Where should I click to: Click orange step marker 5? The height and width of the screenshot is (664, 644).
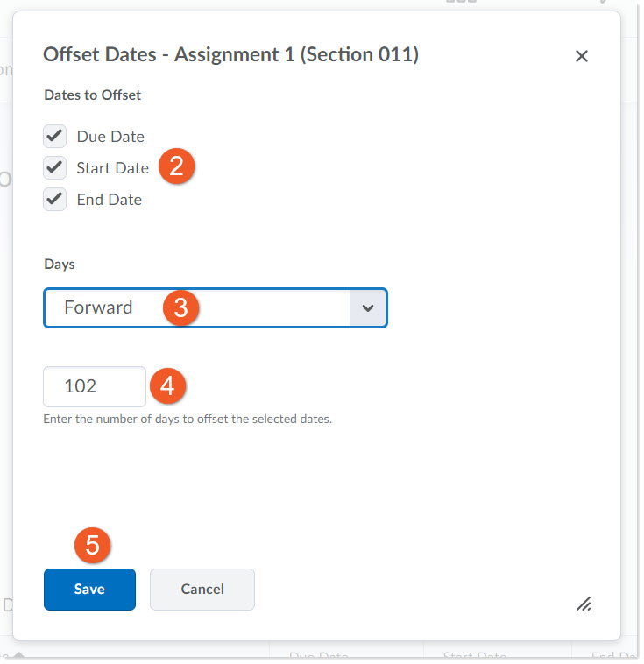point(93,545)
